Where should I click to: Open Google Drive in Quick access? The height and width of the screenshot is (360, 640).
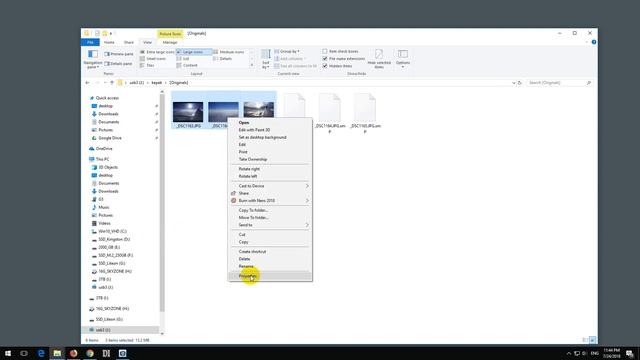(110, 138)
